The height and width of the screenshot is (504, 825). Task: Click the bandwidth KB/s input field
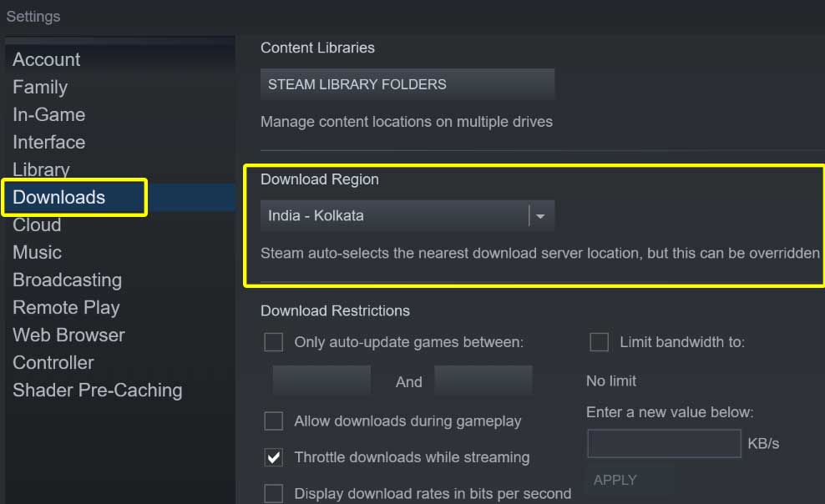(x=664, y=443)
